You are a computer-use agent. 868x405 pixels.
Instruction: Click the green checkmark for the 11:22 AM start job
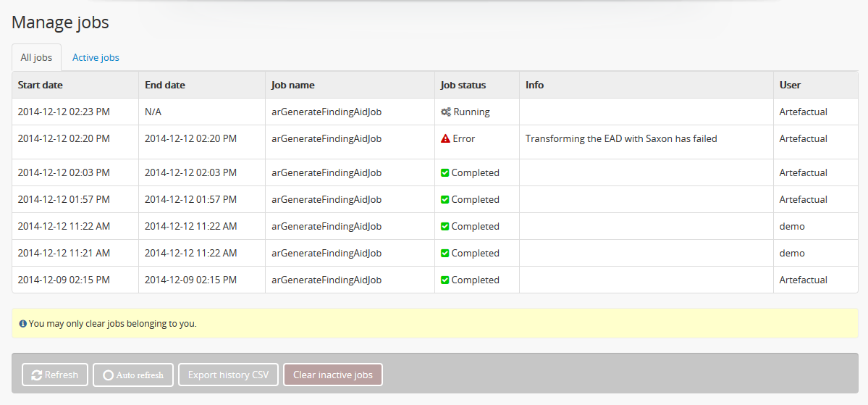(x=444, y=226)
